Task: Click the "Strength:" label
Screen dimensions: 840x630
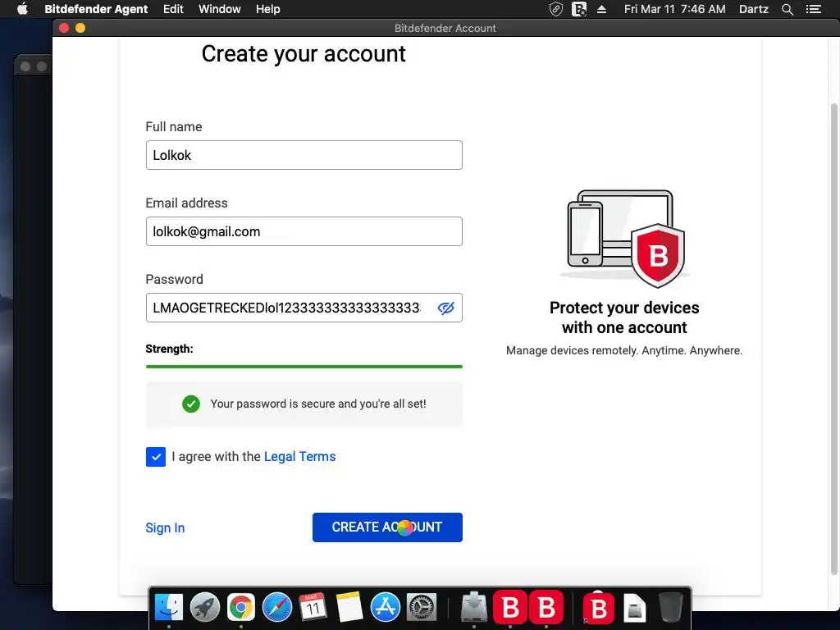Action: [x=169, y=349]
